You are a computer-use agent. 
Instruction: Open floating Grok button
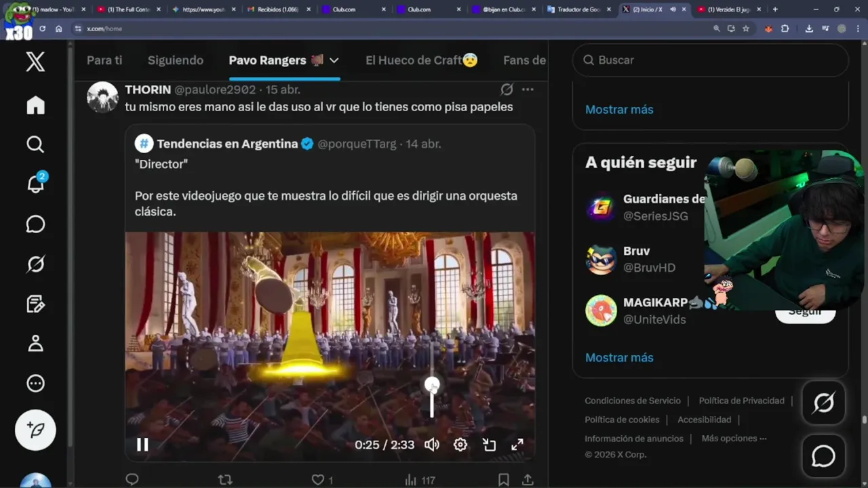point(823,403)
